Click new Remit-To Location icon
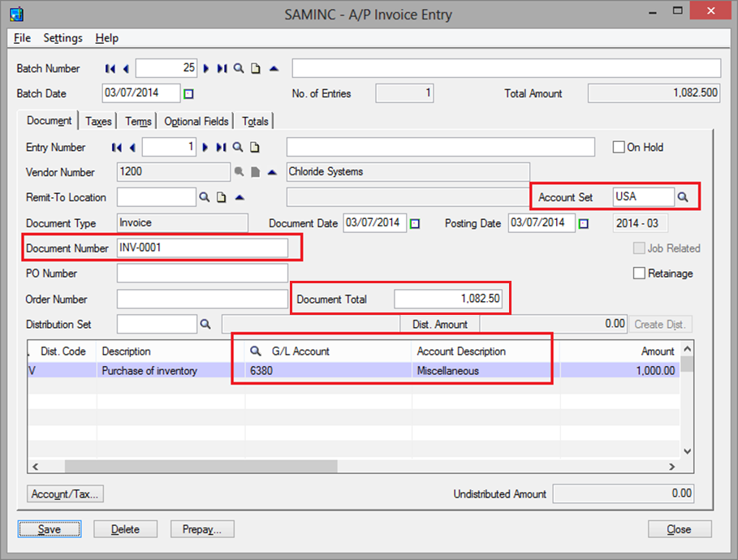Screen dimensions: 738x560 (221, 198)
